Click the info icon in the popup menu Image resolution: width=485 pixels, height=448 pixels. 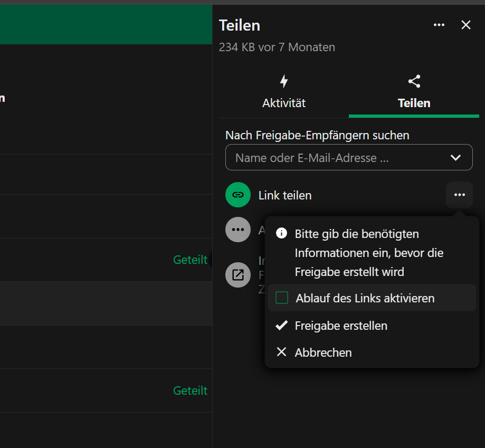click(x=281, y=233)
